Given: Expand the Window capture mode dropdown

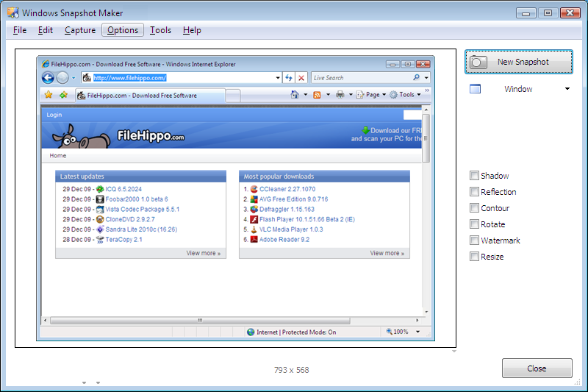Looking at the screenshot, I should (567, 89).
